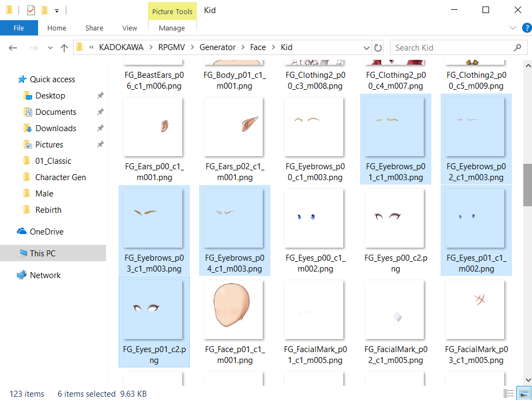Viewport: 532px width, 400px height.
Task: Click the Back navigation arrow
Action: [13, 48]
